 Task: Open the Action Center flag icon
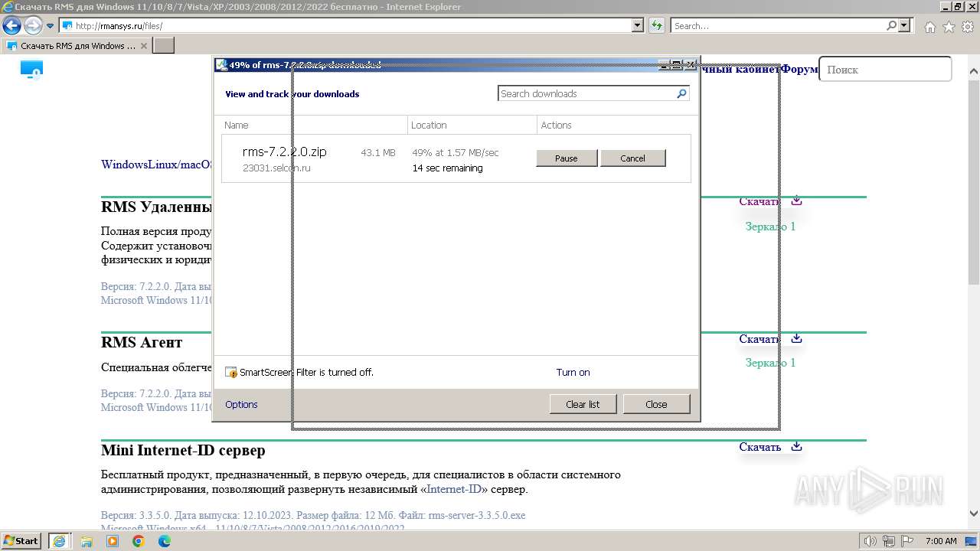coord(906,541)
